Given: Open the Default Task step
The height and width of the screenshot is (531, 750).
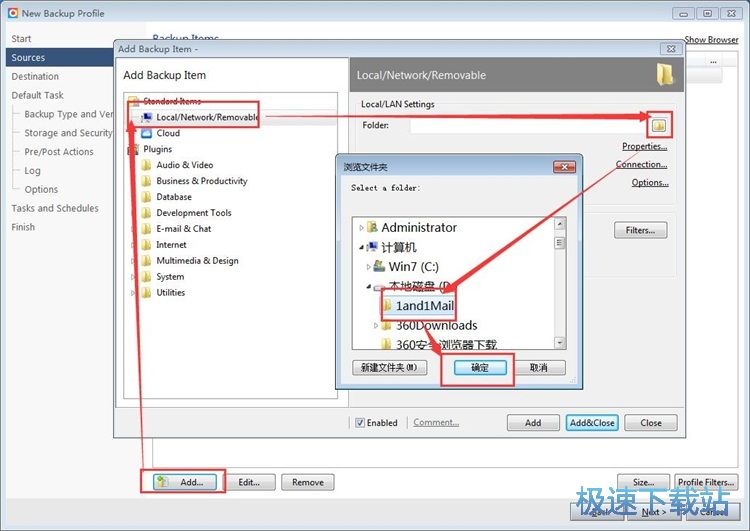Looking at the screenshot, I should tap(38, 95).
